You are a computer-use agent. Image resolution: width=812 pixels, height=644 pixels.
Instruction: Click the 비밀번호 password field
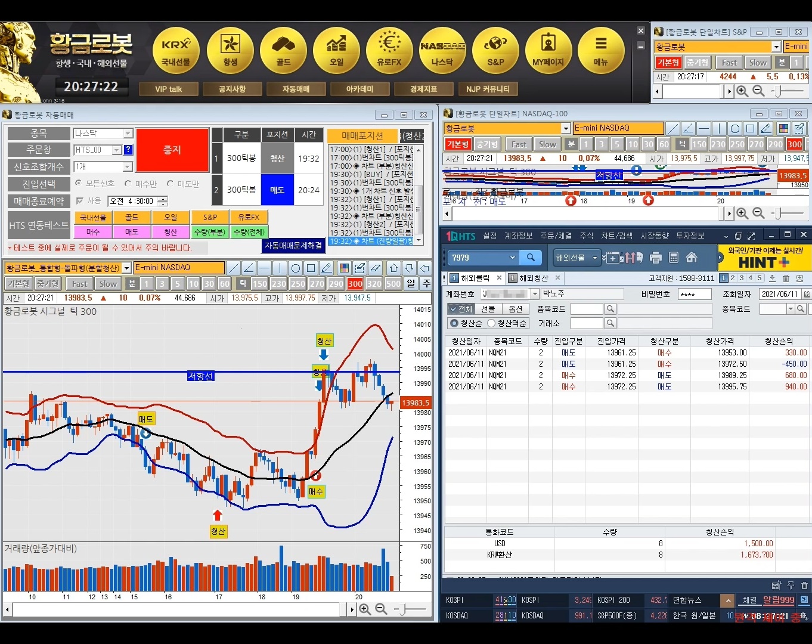coord(695,294)
